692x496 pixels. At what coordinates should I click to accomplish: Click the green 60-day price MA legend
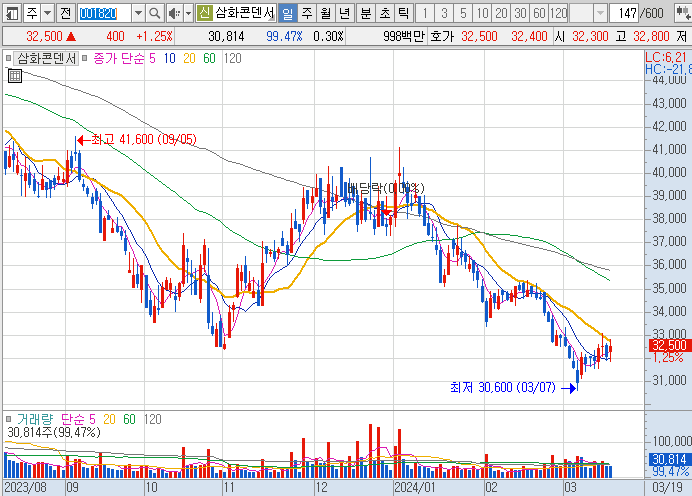209,58
